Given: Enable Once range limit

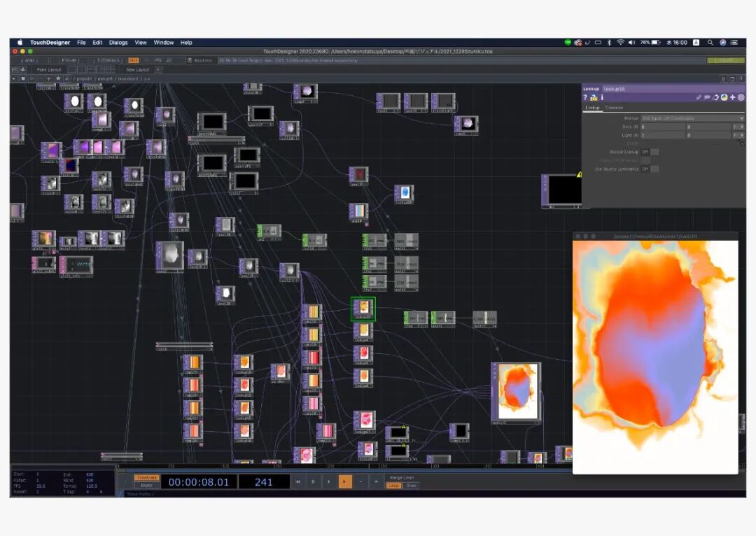Looking at the screenshot, I should (x=411, y=486).
